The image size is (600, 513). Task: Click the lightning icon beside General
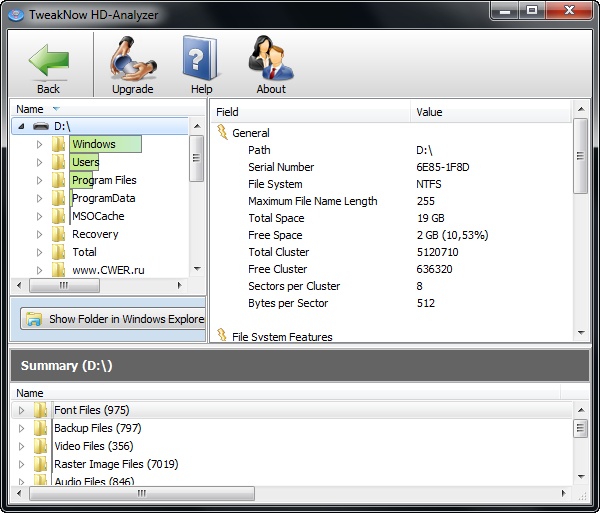[222, 133]
